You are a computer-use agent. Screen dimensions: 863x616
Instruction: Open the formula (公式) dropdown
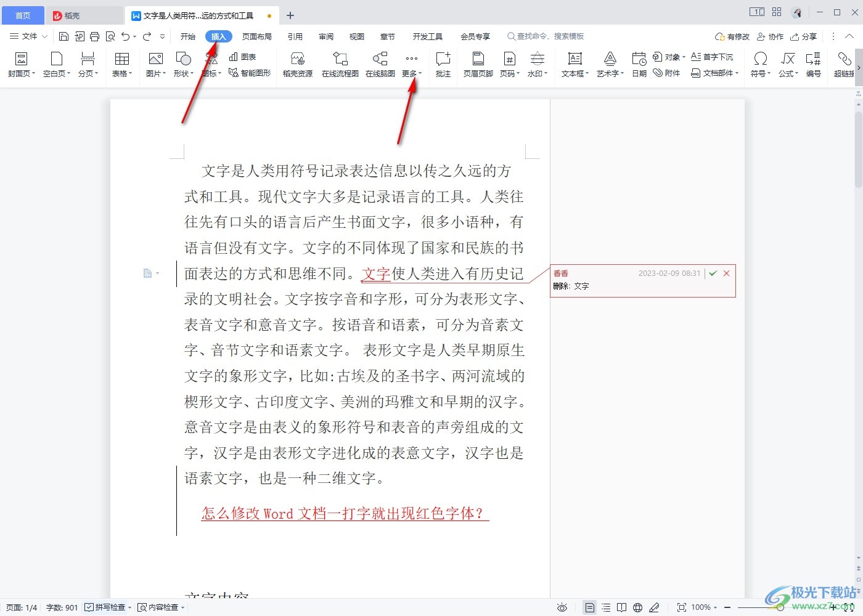[788, 64]
